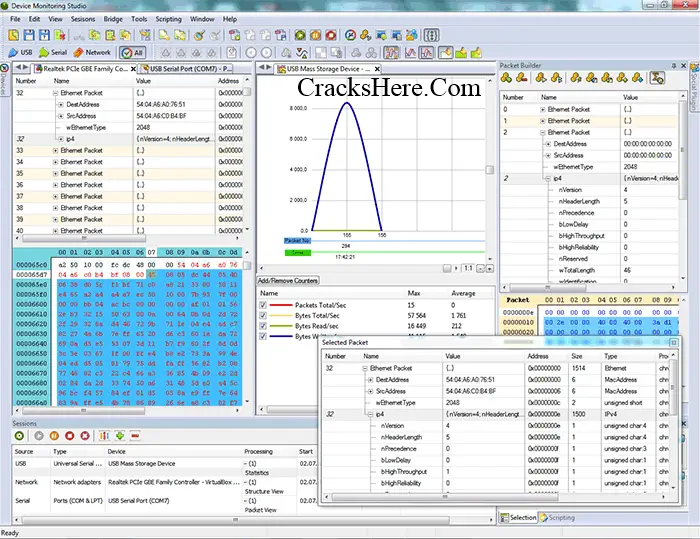This screenshot has height=539, width=700.
Task: Collapse Ethernet Packet row 2 in Packet Builder
Action: tap(542, 133)
